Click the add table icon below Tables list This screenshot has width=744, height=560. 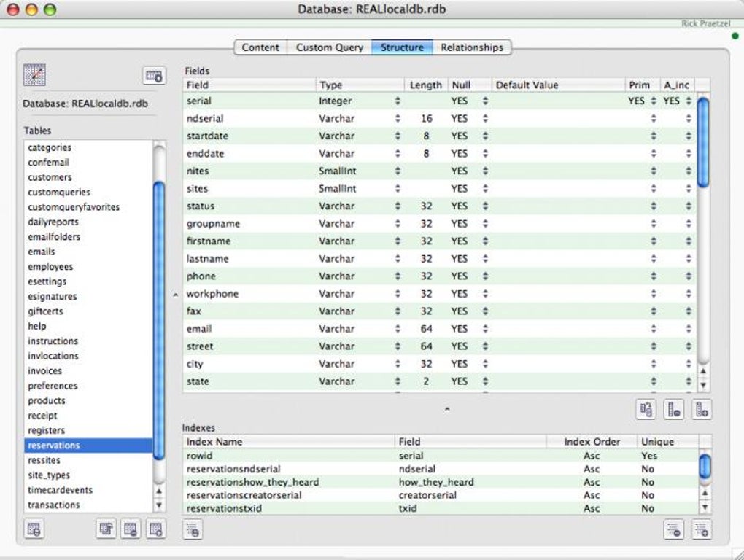tap(155, 529)
